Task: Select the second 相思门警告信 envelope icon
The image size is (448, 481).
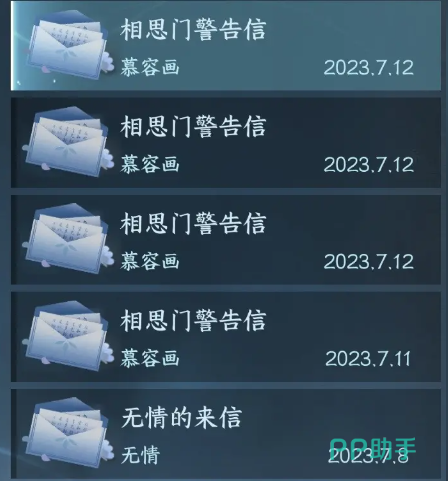Action: [x=68, y=142]
